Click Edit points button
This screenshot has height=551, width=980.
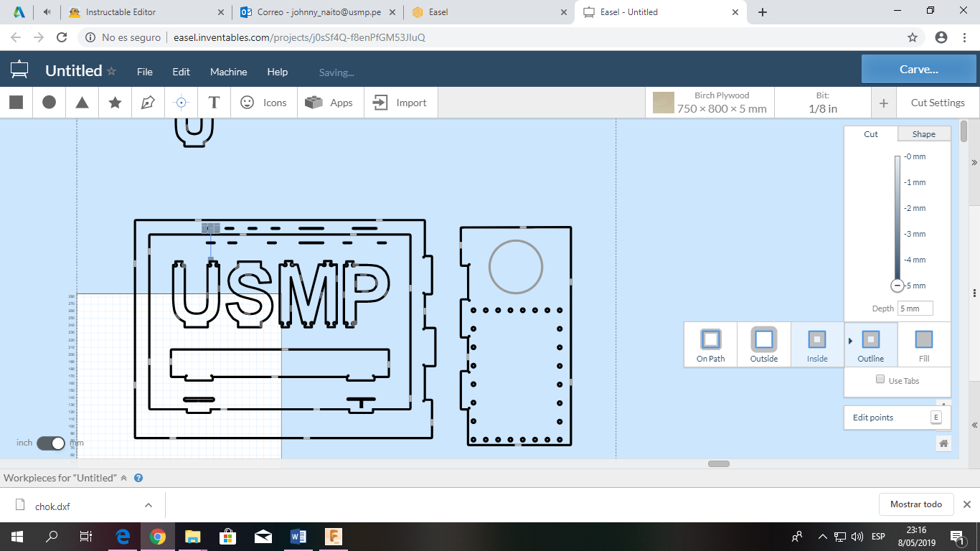click(897, 418)
